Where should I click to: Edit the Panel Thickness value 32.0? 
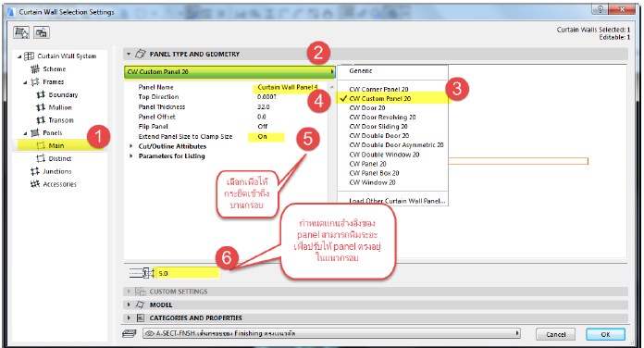click(264, 106)
